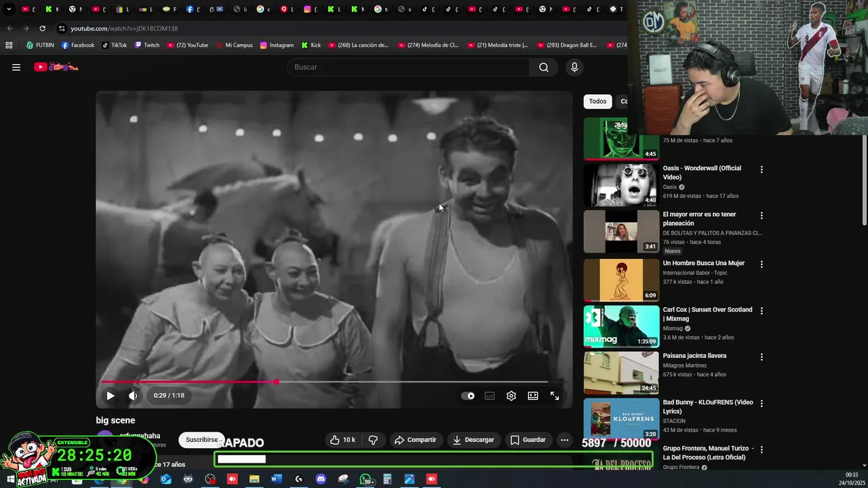Open the Windows Start menu
The image size is (868, 488).
[x=11, y=479]
